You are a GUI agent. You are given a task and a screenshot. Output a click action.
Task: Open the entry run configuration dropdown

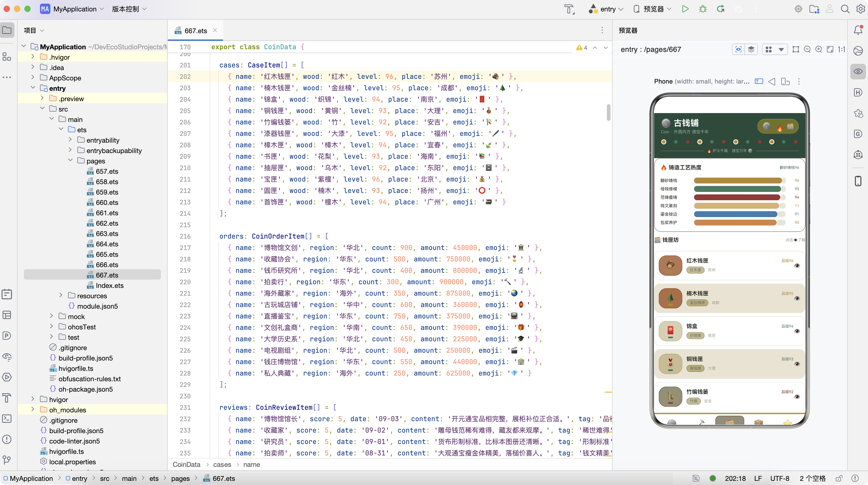click(606, 9)
